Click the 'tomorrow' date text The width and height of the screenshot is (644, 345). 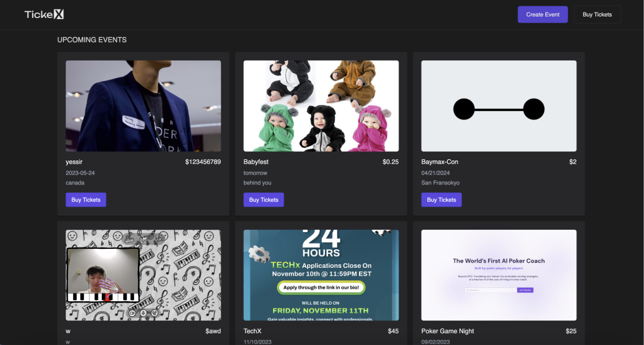pyautogui.click(x=255, y=173)
